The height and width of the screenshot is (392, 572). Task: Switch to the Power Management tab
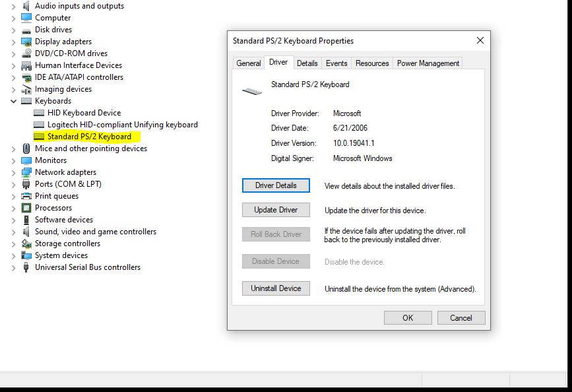click(x=428, y=63)
